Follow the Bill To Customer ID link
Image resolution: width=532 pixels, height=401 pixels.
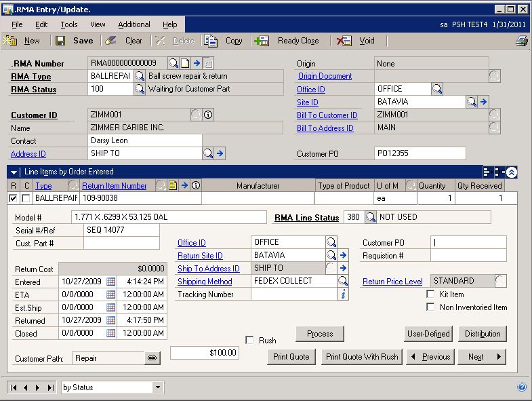click(327, 115)
